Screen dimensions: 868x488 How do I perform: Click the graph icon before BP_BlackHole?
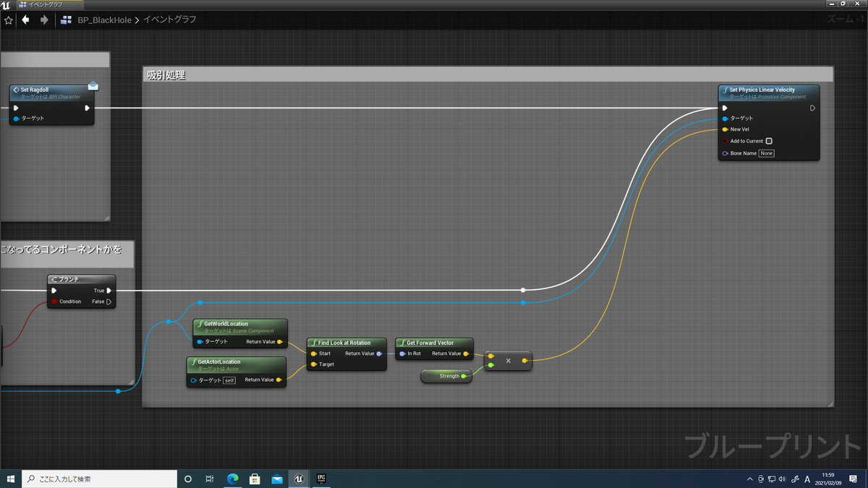pos(67,20)
